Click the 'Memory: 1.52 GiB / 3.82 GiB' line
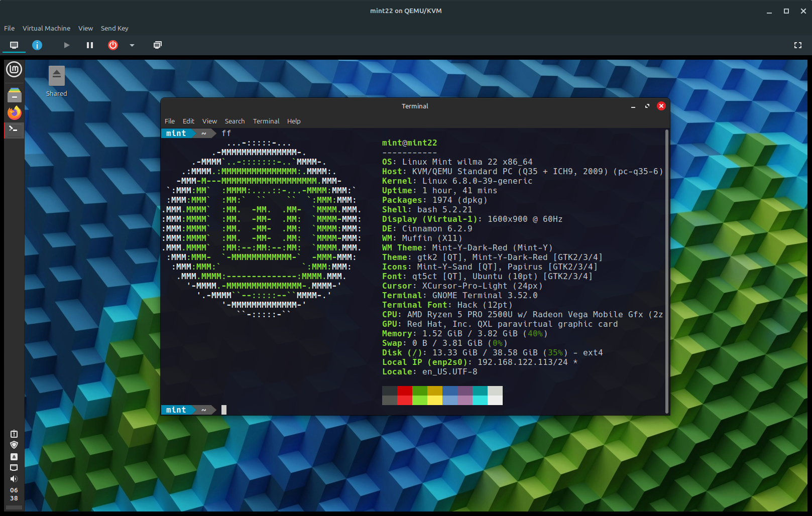The height and width of the screenshot is (516, 812). (x=465, y=334)
